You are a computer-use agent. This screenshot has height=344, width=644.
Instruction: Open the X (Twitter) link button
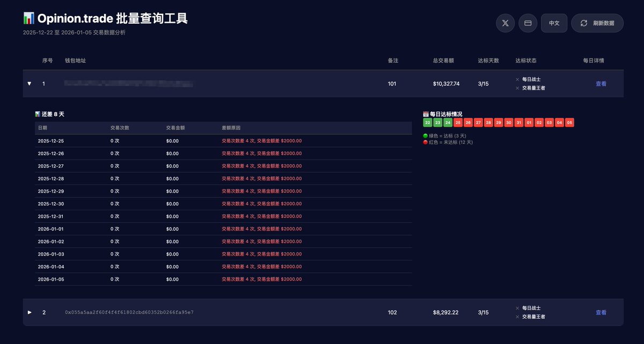click(505, 23)
